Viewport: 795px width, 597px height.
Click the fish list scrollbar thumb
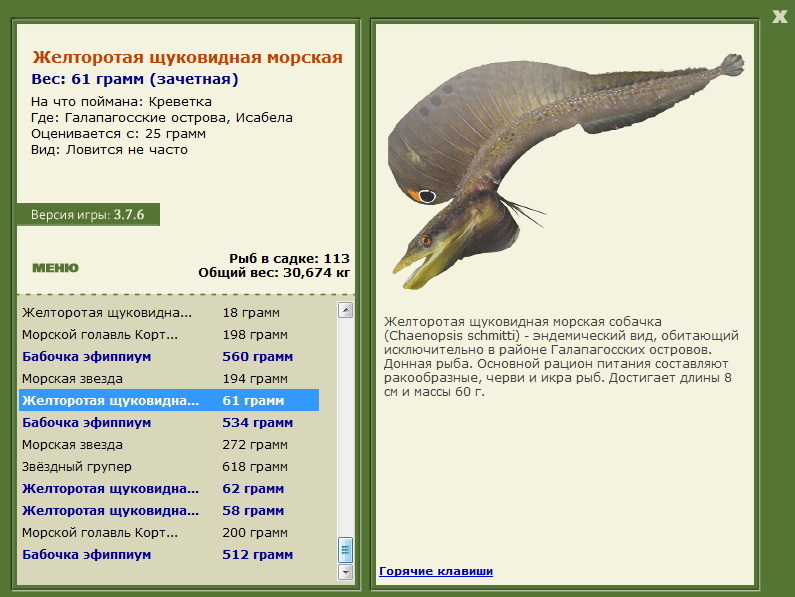point(345,550)
